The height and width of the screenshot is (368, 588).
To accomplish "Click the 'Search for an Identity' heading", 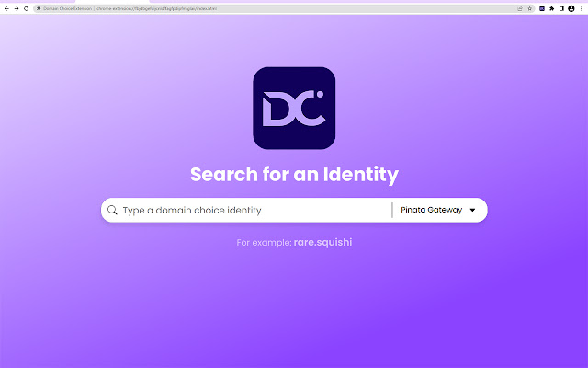I will pyautogui.click(x=294, y=175).
